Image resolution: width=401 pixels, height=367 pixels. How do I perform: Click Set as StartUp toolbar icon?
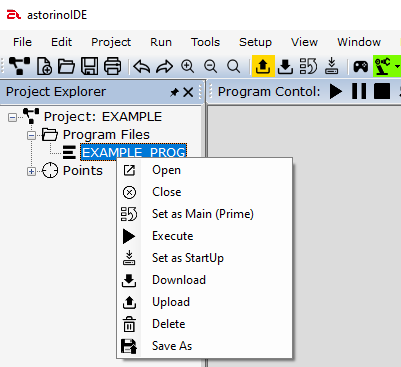pyautogui.click(x=331, y=66)
